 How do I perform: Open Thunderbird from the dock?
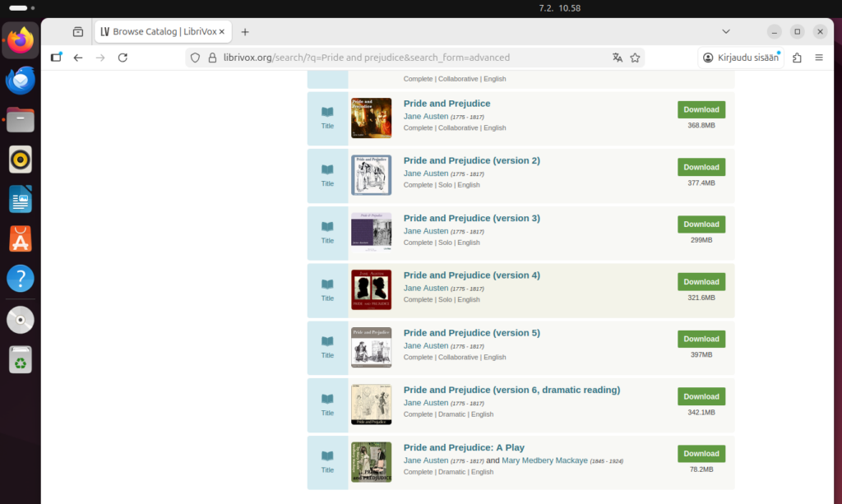pyautogui.click(x=21, y=81)
